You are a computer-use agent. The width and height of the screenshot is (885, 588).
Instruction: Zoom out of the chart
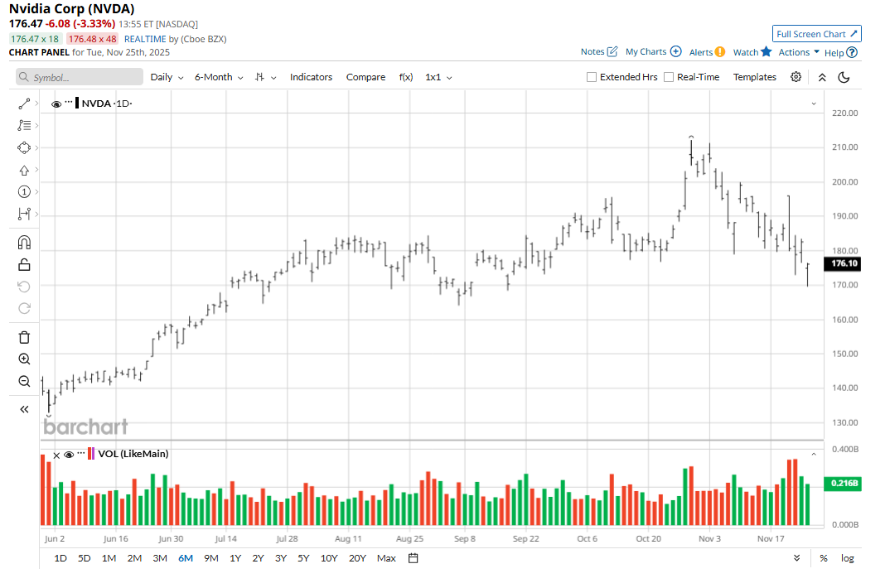tap(24, 382)
